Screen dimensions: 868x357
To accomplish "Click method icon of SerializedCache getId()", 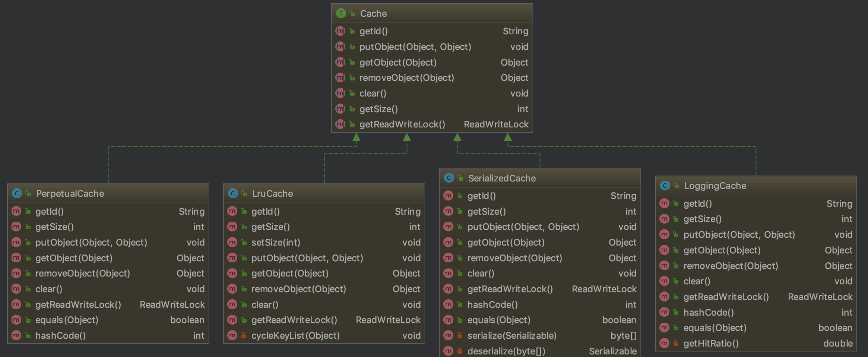I will (x=448, y=196).
